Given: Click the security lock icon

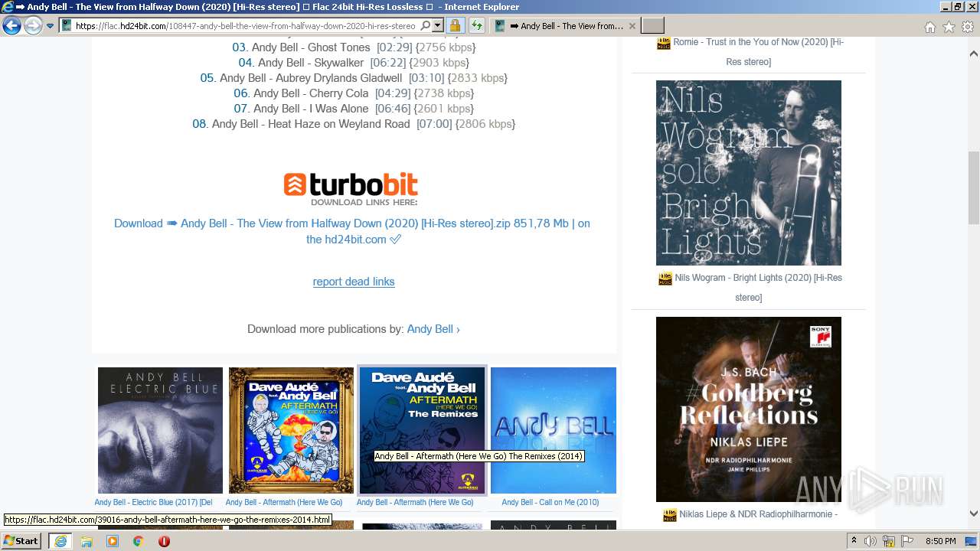Looking at the screenshot, I should [x=455, y=26].
